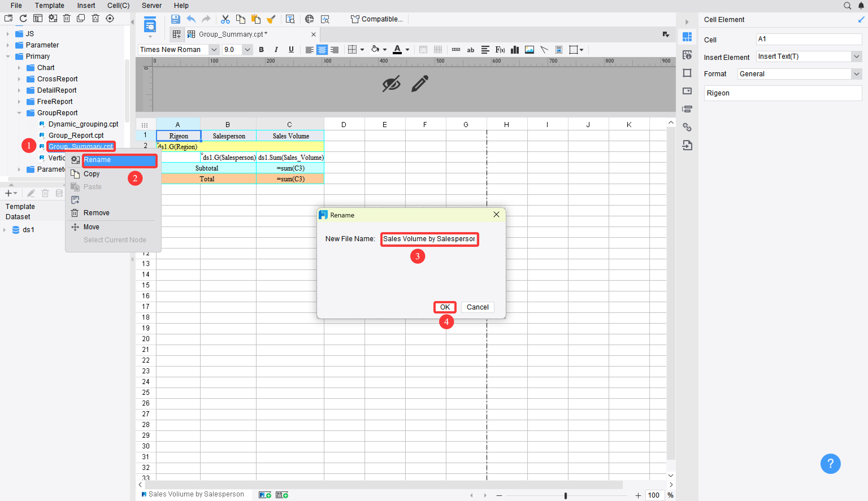This screenshot has width=868, height=501.
Task: Click the Insert Formula F(x) icon
Action: (x=500, y=49)
